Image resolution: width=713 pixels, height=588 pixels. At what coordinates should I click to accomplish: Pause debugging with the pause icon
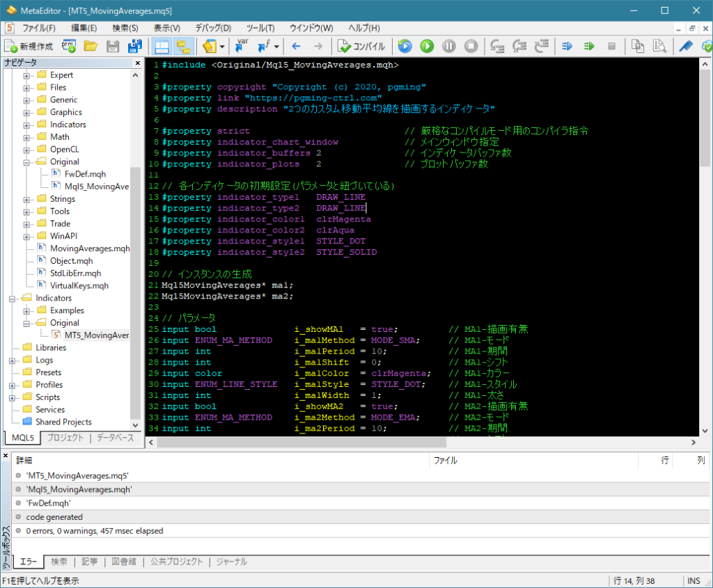click(450, 47)
